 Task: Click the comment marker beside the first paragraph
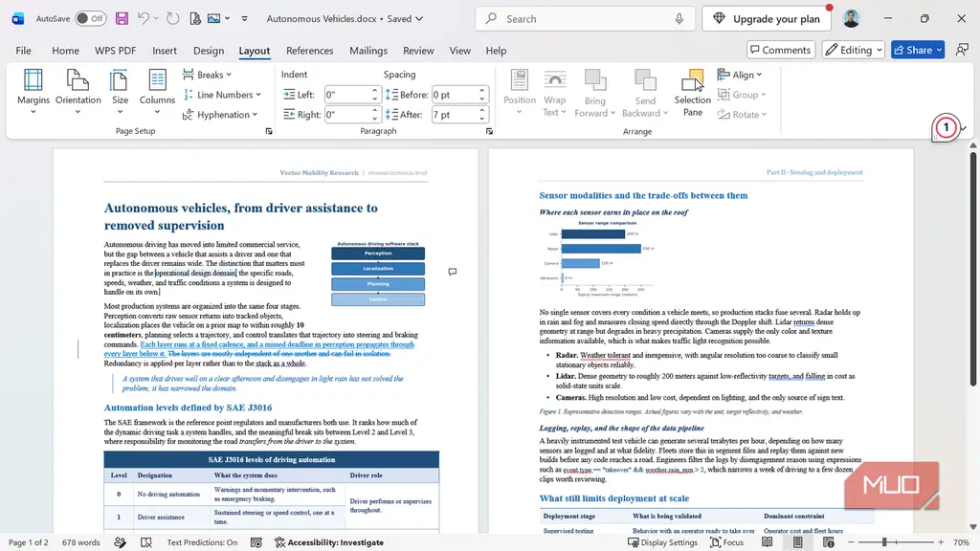(x=453, y=272)
